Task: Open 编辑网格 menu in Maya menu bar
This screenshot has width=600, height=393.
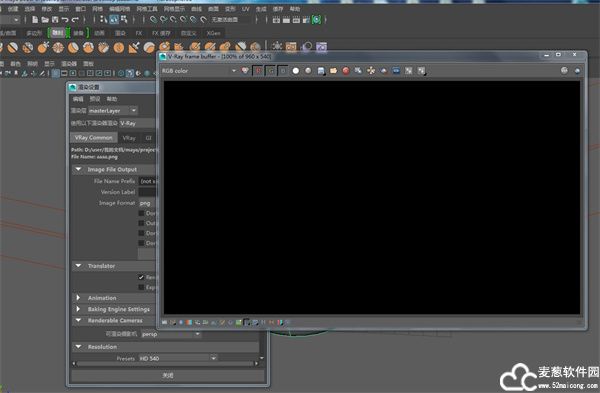Action: point(119,9)
